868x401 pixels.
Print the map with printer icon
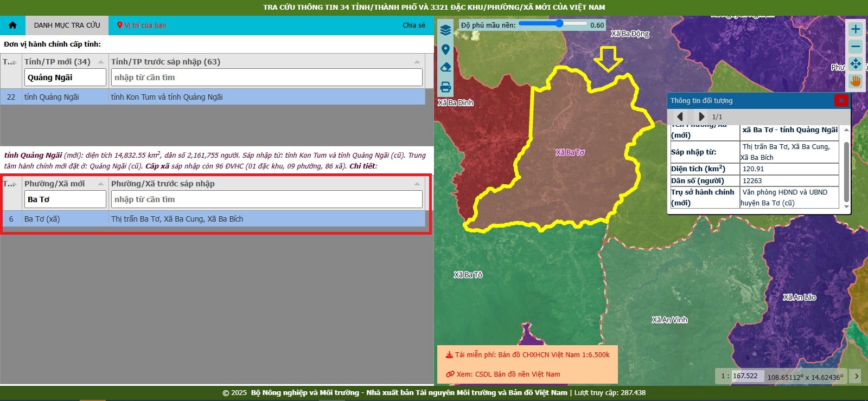click(445, 87)
